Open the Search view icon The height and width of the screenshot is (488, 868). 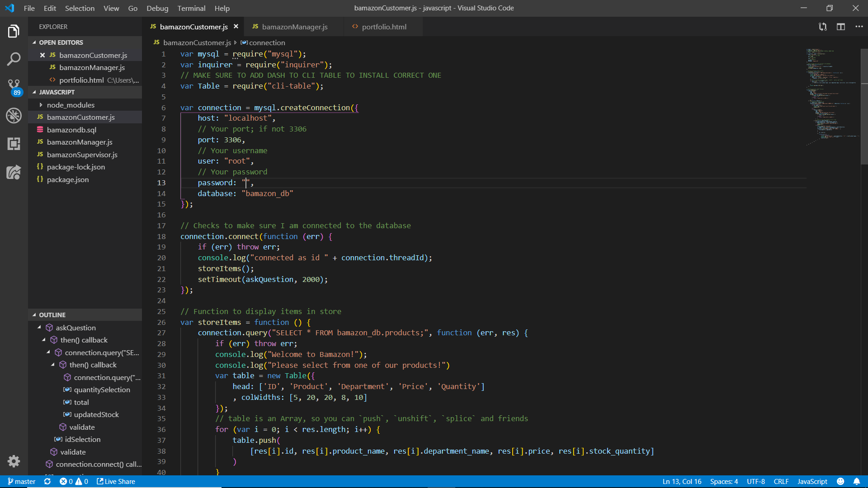tap(14, 59)
